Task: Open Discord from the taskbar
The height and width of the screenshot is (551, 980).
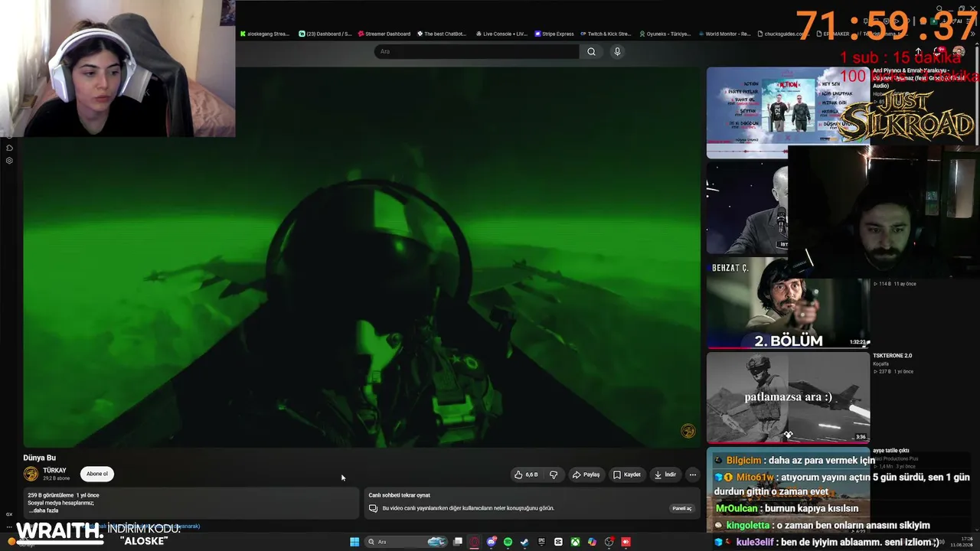Action: pyautogui.click(x=492, y=542)
